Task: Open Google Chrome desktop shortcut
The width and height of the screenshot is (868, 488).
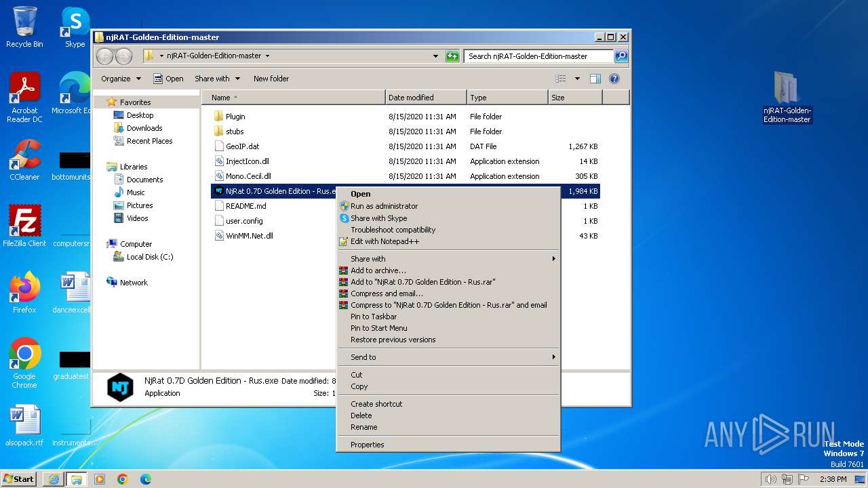Action: [24, 363]
